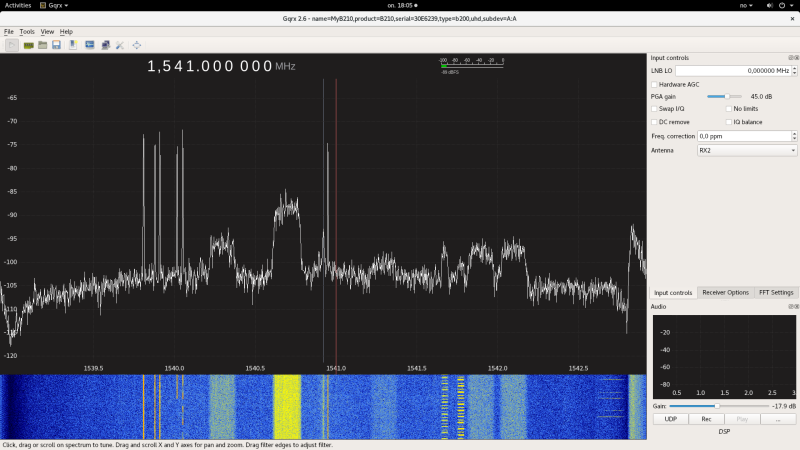The height and width of the screenshot is (450, 800).
Task: Enable the Hardware AGC checkbox
Action: click(655, 84)
